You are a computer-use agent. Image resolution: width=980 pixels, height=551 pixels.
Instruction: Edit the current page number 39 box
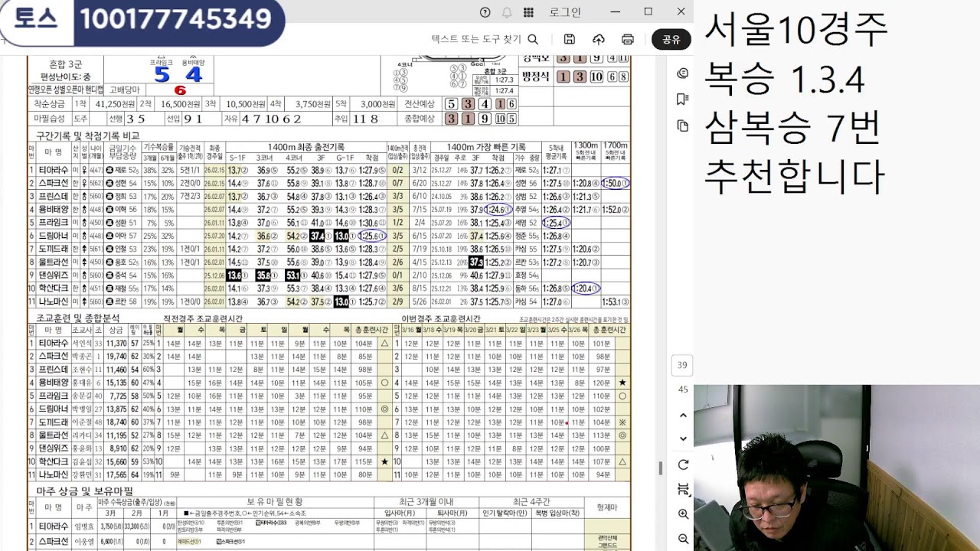click(682, 365)
